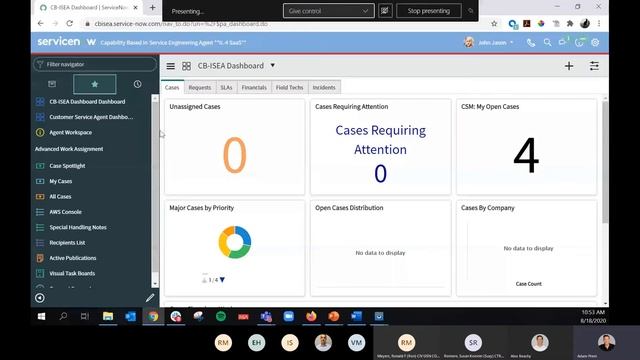The width and height of the screenshot is (640, 360).
Task: Open the help icon in header
Action: pyautogui.click(x=579, y=42)
